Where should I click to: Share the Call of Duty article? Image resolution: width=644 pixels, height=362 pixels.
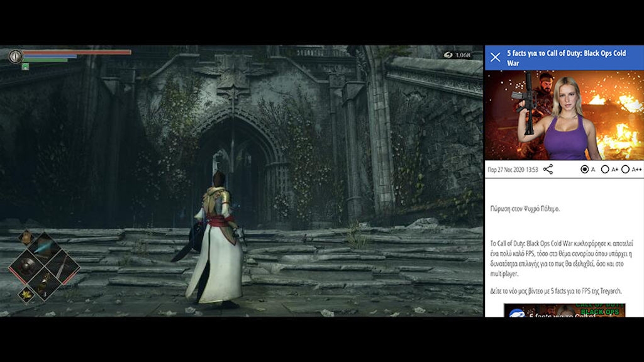[548, 169]
